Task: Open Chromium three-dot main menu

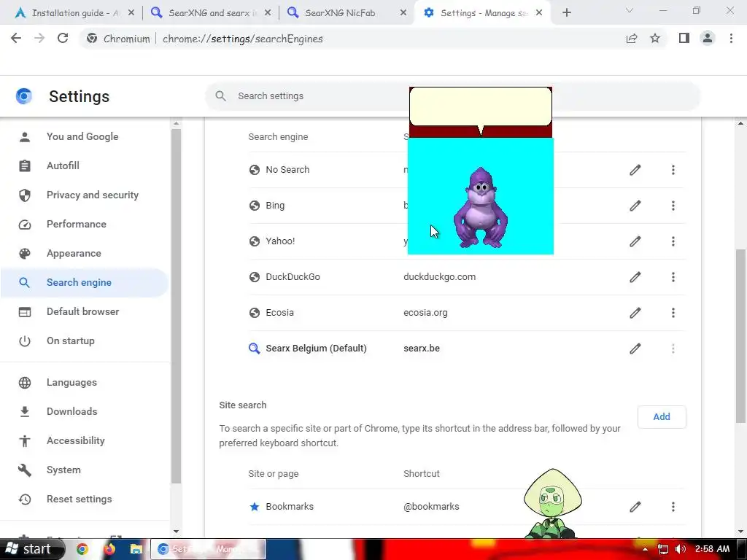Action: [x=731, y=39]
